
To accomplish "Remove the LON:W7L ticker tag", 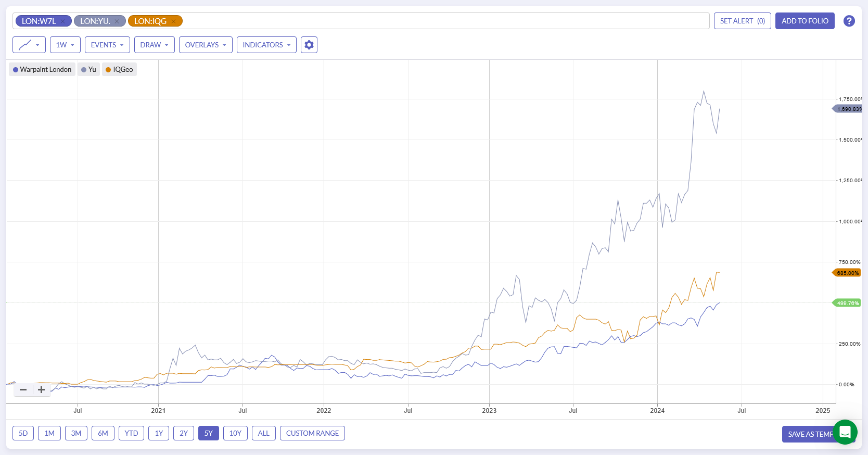I will pos(63,21).
